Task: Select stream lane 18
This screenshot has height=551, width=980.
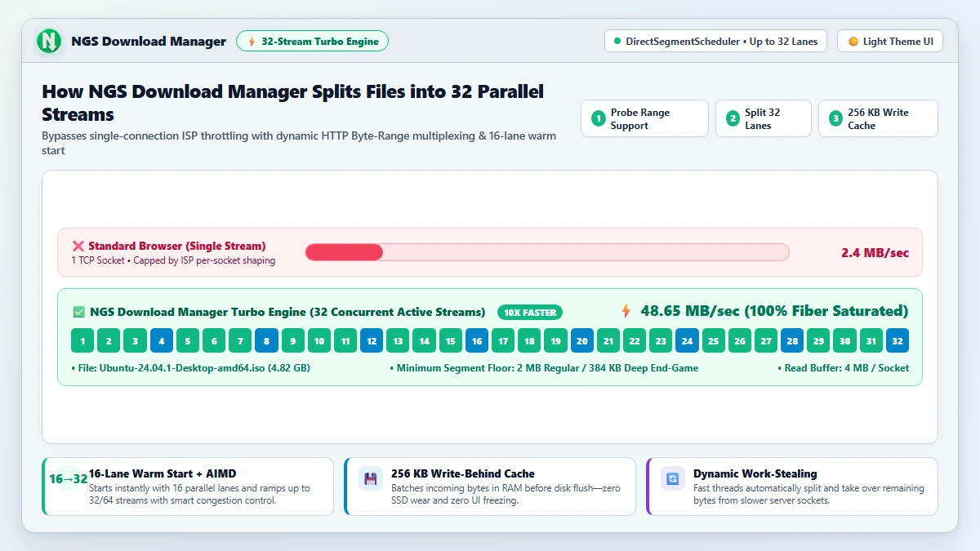Action: (529, 340)
